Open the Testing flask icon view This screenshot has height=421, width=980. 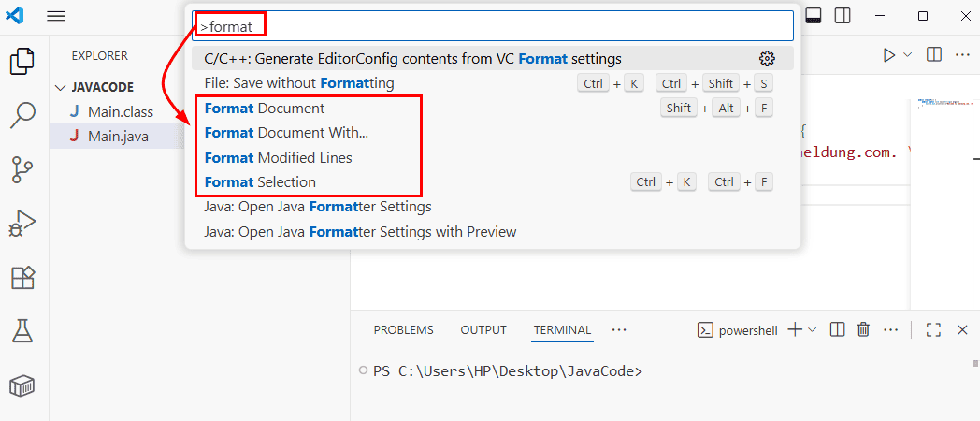[22, 330]
